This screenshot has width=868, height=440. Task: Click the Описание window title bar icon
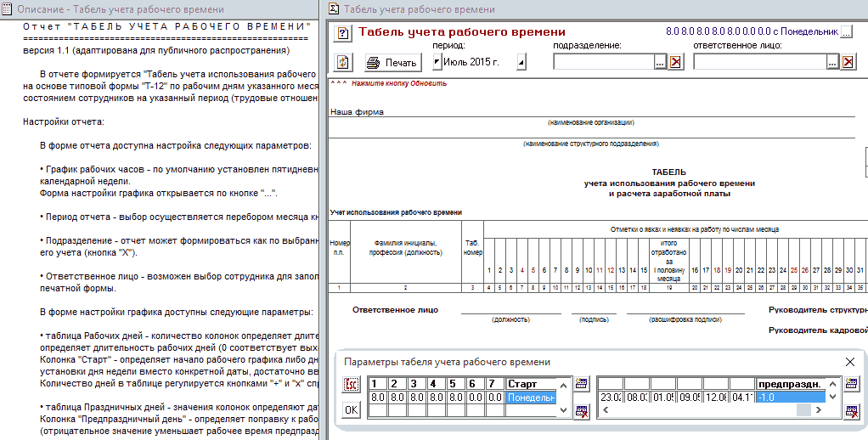pyautogui.click(x=7, y=9)
